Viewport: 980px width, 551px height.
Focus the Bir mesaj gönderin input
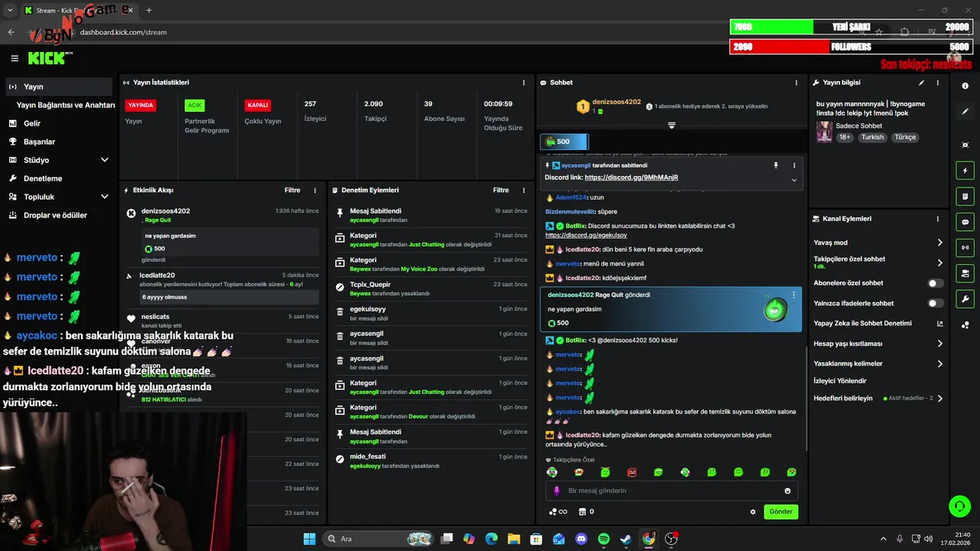[670, 491]
